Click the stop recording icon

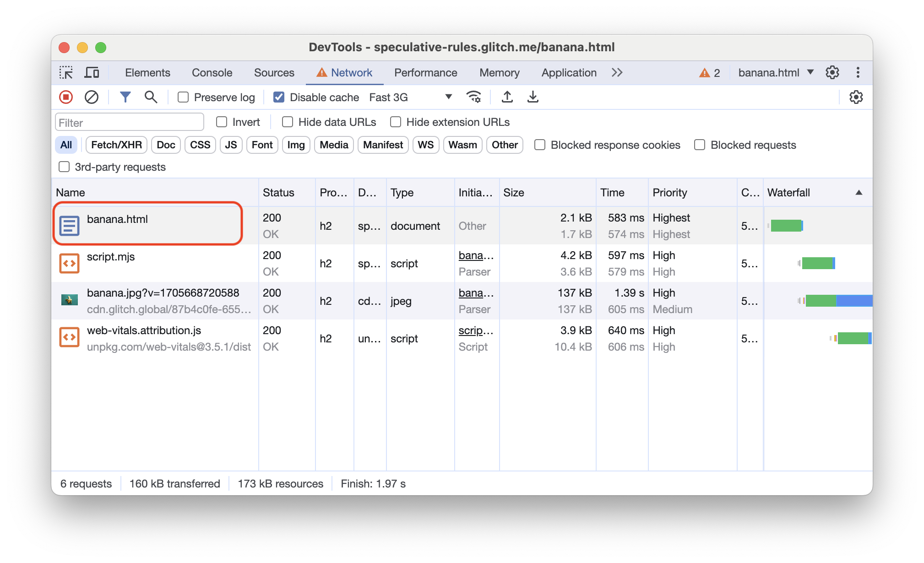click(67, 97)
